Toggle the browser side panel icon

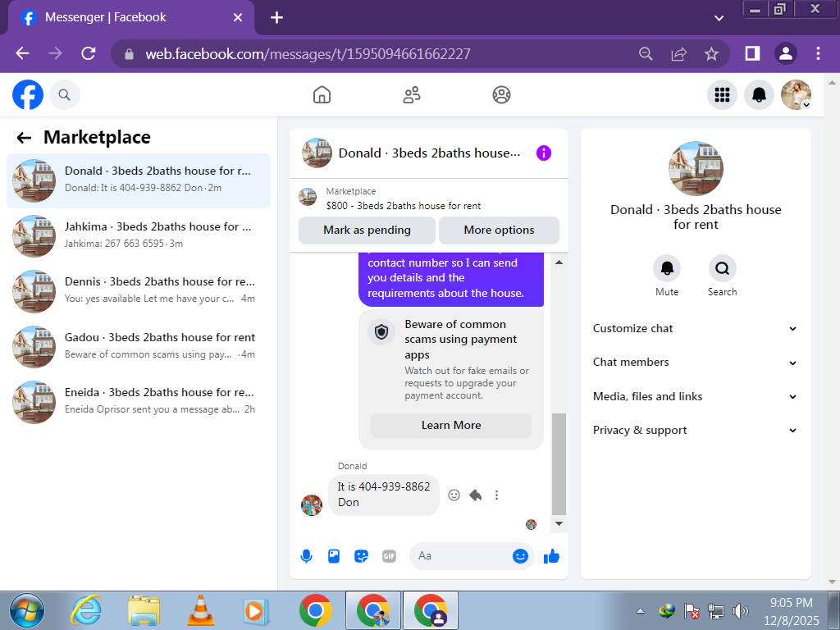pos(753,53)
